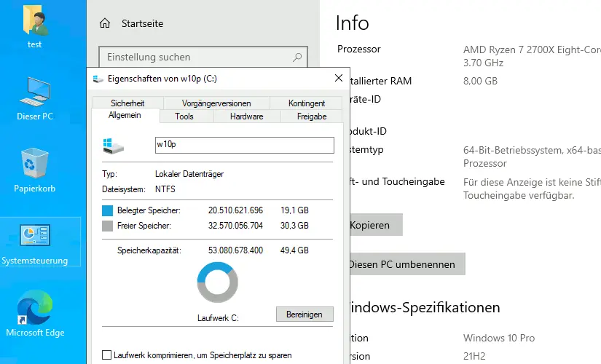The width and height of the screenshot is (601, 364).
Task: Click the 20.510.621.696 bytes value
Action: [x=236, y=210]
